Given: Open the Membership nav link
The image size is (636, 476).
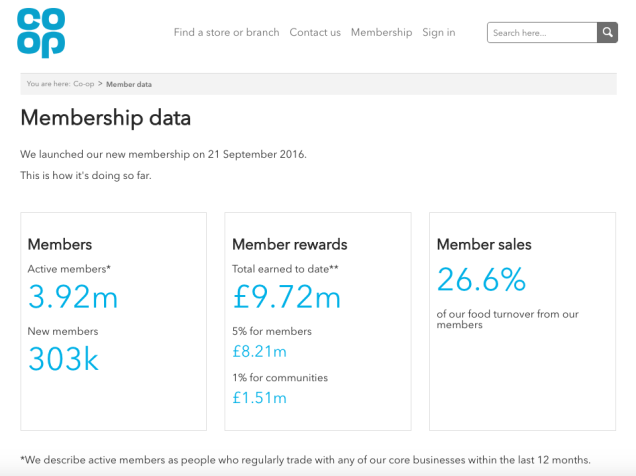Looking at the screenshot, I should point(381,32).
